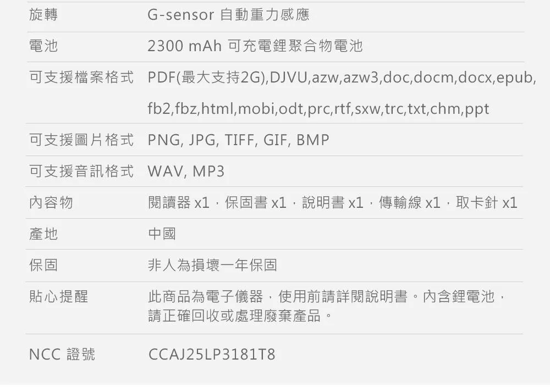550x392 pixels.
Task: Click the 可支援音訊格式 label
Action: [x=81, y=171]
